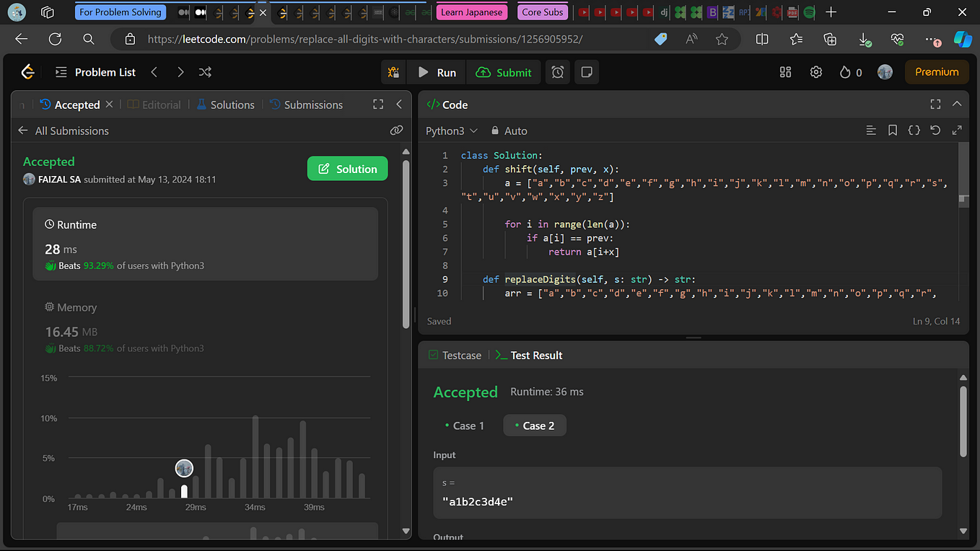Viewport: 980px width, 551px height.
Task: Reset code to default icon
Action: [935, 131]
